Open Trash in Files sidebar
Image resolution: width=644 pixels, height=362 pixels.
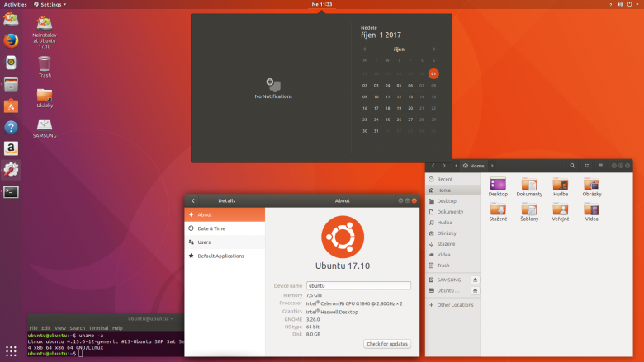coord(453,266)
